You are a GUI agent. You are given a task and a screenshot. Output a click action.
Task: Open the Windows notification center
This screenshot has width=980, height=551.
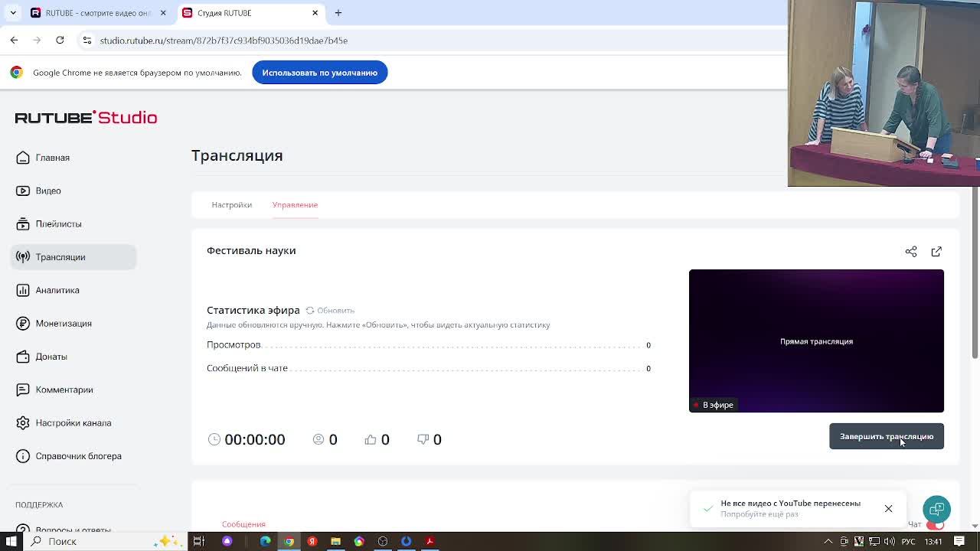pos(959,541)
